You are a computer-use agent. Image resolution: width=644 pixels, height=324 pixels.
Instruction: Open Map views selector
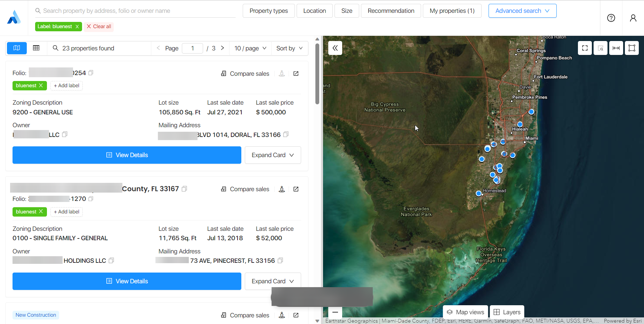click(465, 312)
